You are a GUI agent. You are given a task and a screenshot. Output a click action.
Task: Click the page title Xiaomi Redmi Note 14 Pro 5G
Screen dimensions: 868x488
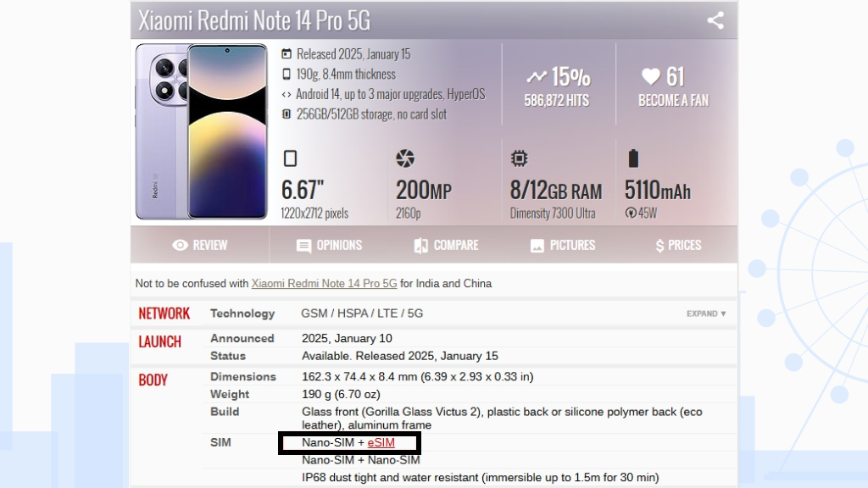coord(254,20)
